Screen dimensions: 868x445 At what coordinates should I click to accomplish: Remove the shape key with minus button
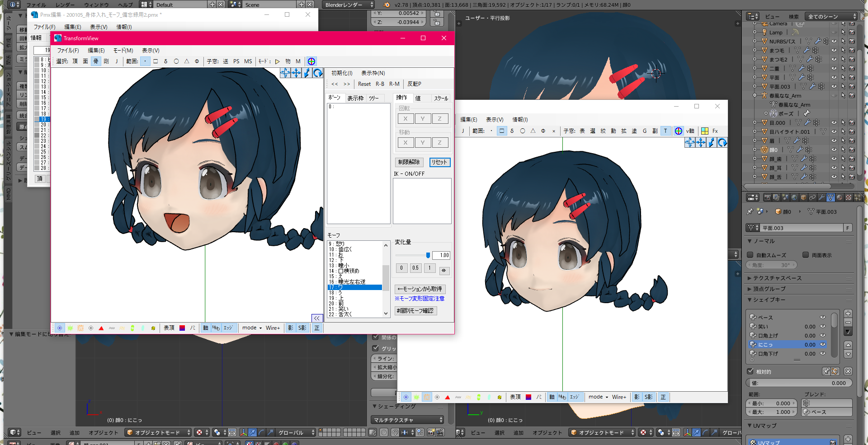(x=848, y=323)
